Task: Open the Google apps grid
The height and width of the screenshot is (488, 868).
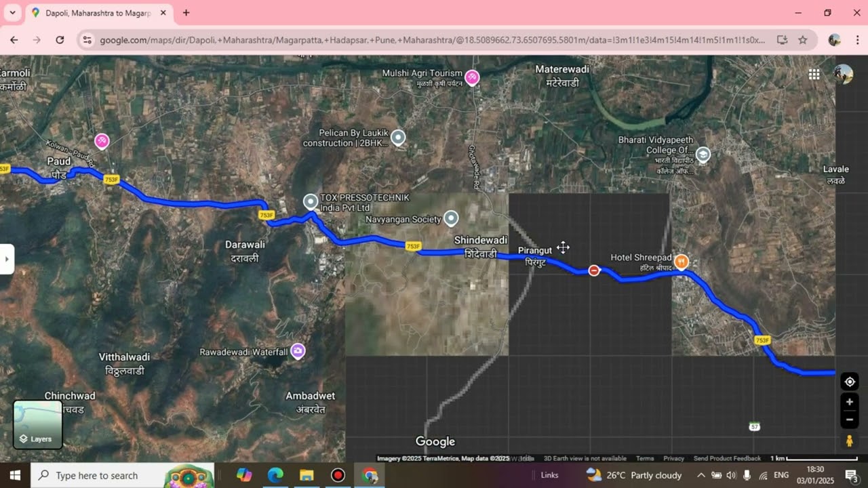Action: click(814, 75)
